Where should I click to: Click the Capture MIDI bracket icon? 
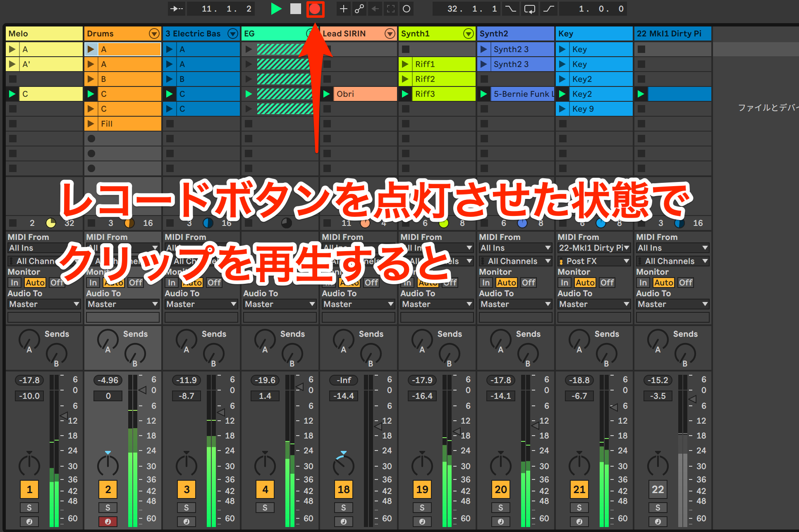pos(391,9)
